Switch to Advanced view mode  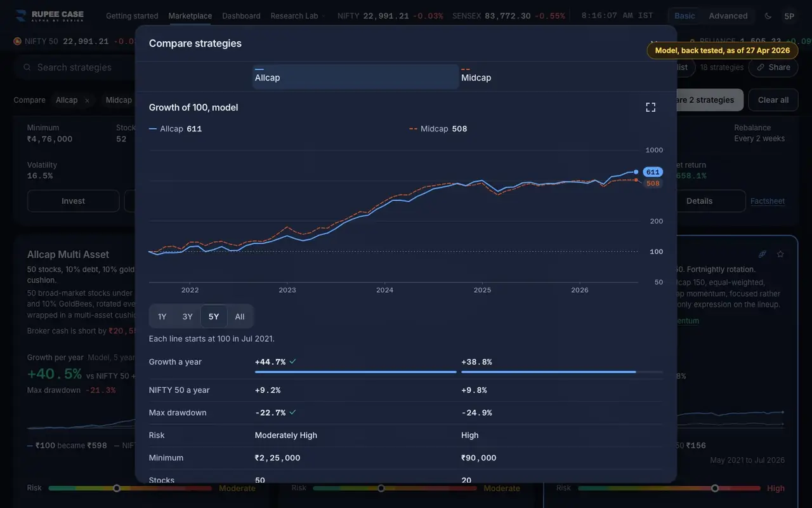click(x=728, y=16)
